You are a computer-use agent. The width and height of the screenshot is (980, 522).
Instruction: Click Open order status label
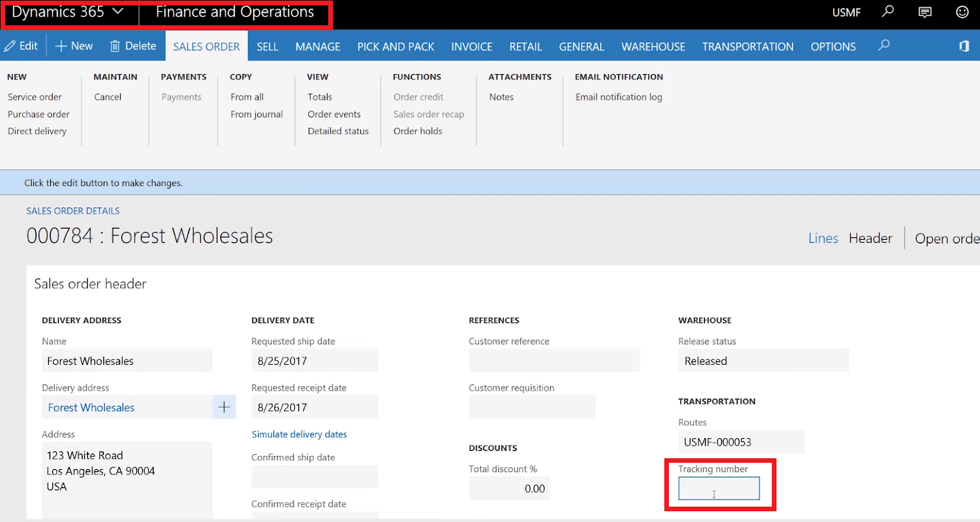tap(947, 238)
